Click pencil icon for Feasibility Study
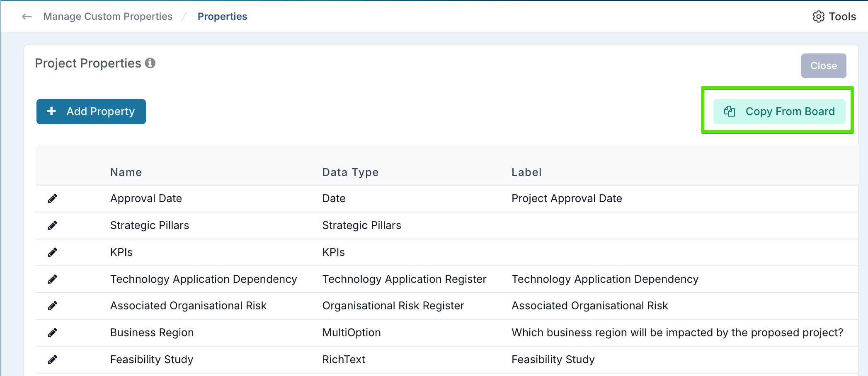The width and height of the screenshot is (868, 376). click(53, 360)
